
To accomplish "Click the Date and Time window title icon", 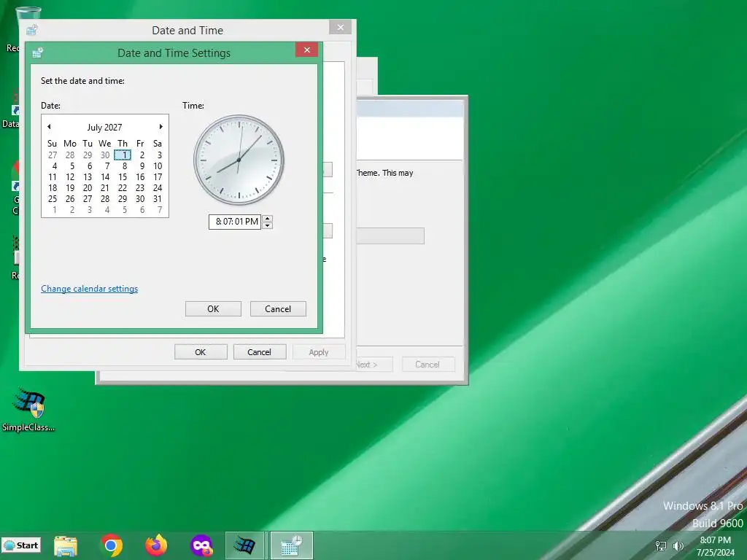I will [32, 30].
